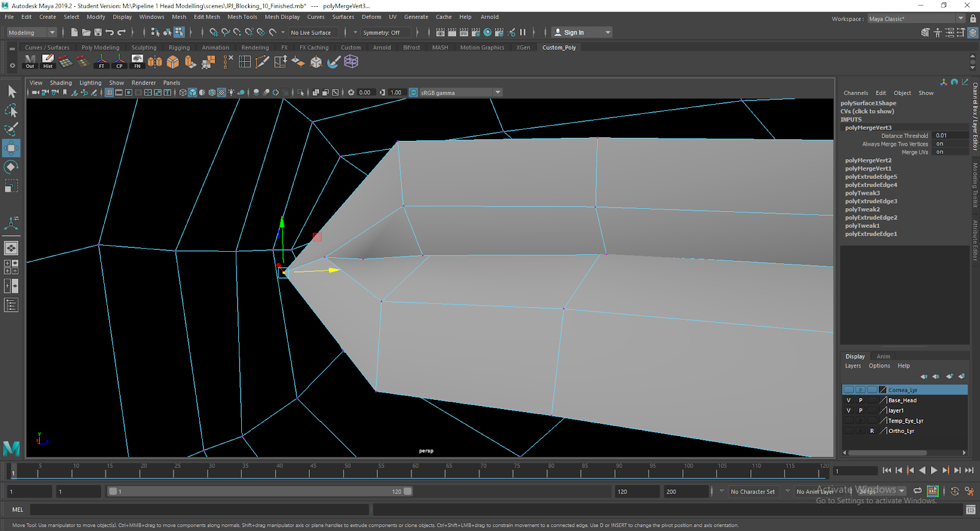The image size is (980, 531).
Task: Open the Modeling menu set dropdown
Action: (31, 32)
